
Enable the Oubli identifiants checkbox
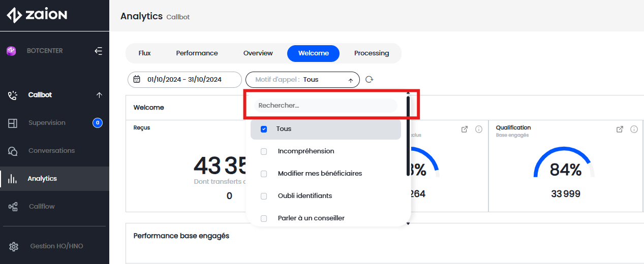264,196
